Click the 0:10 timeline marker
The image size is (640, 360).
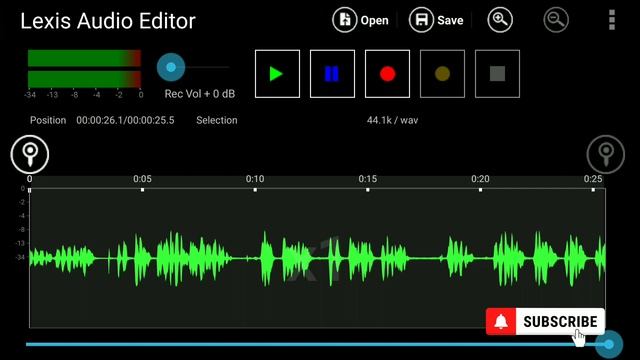[x=255, y=179]
